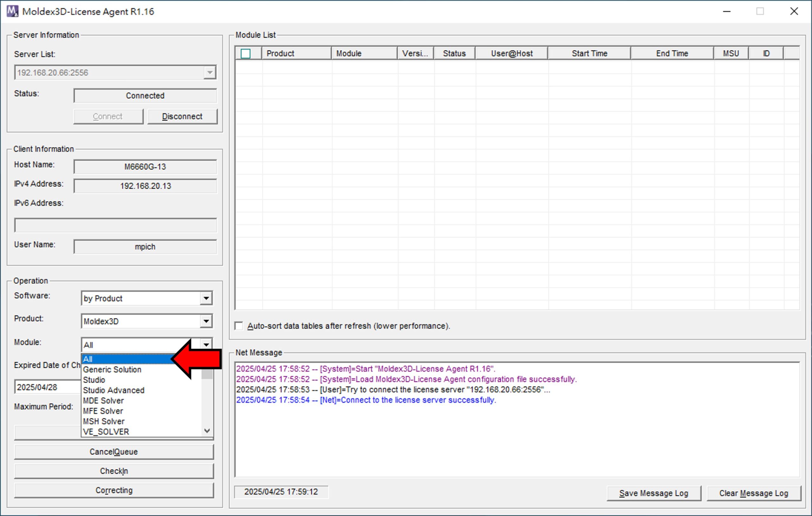Image resolution: width=812 pixels, height=516 pixels.
Task: Click the MSU column header
Action: click(731, 53)
